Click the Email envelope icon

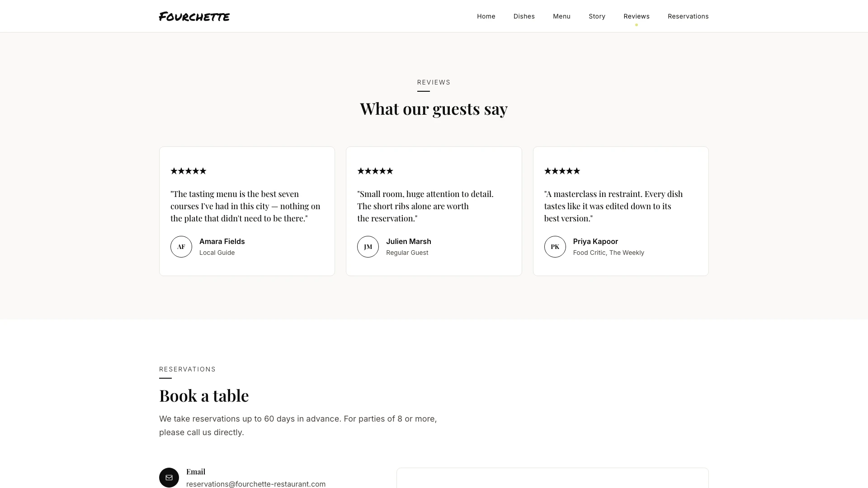click(169, 478)
